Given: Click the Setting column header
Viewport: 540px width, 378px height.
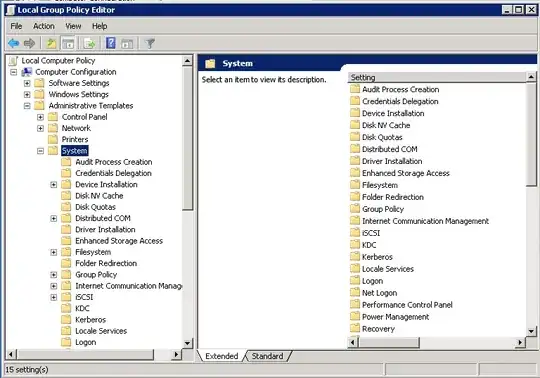Looking at the screenshot, I should point(437,77).
